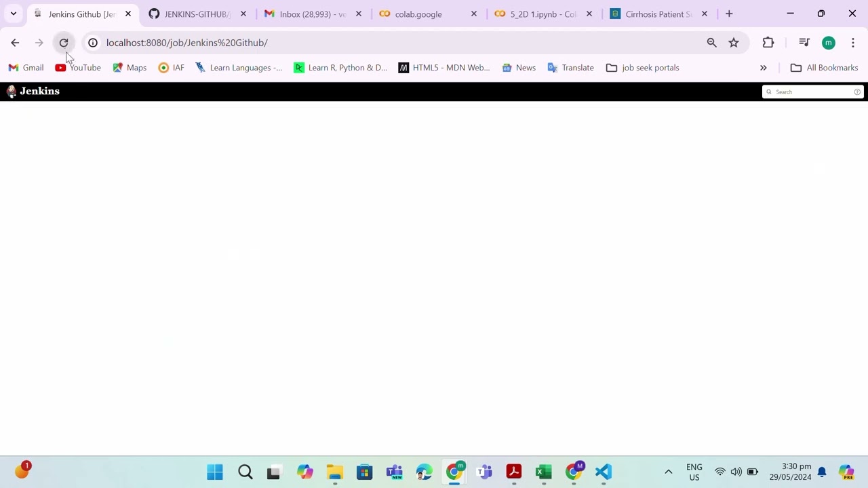Viewport: 868px width, 488px height.
Task: Open File Explorer from taskbar
Action: (x=335, y=472)
